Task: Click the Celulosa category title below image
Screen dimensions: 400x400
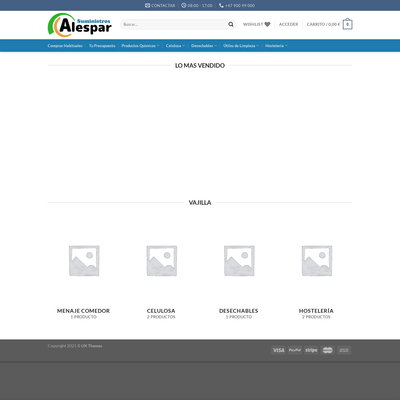Action: click(x=161, y=311)
